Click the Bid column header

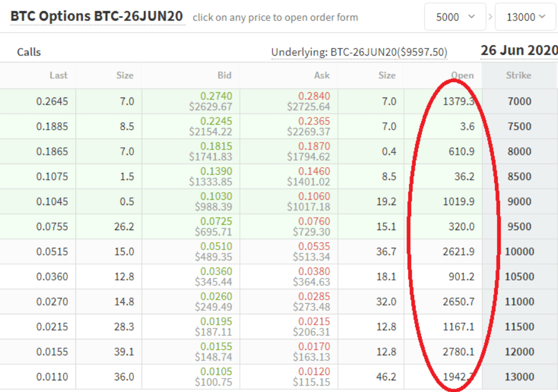pos(224,75)
